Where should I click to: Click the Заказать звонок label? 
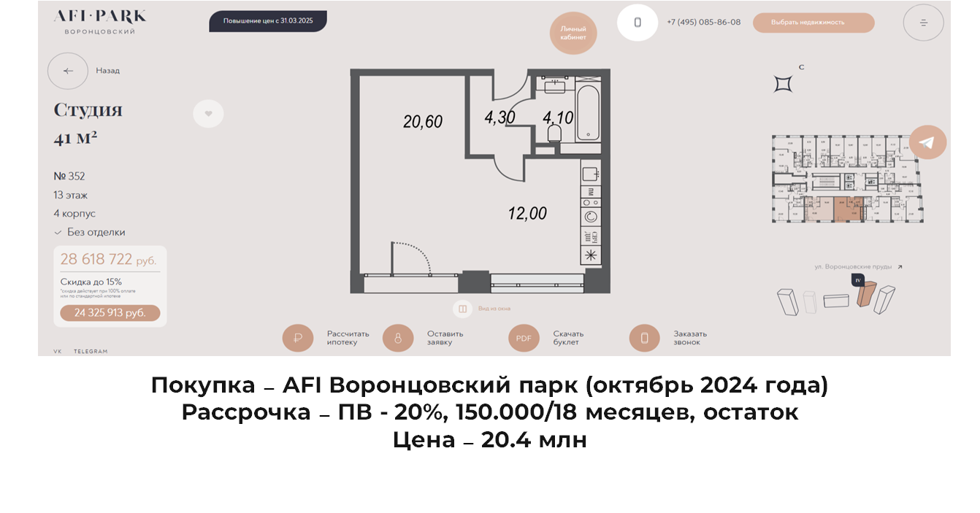[x=690, y=338]
